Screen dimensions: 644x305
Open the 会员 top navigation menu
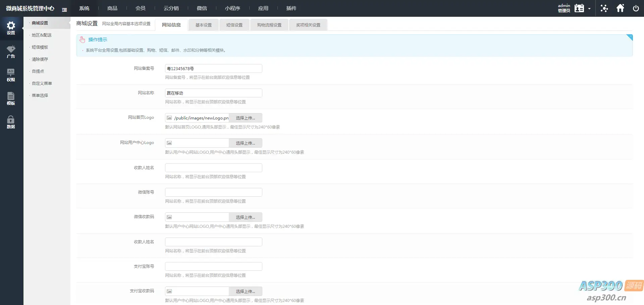[x=141, y=8]
